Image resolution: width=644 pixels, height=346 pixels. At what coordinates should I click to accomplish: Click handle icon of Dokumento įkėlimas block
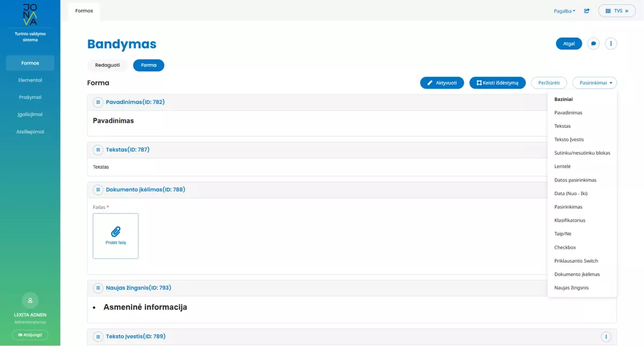[98, 190]
